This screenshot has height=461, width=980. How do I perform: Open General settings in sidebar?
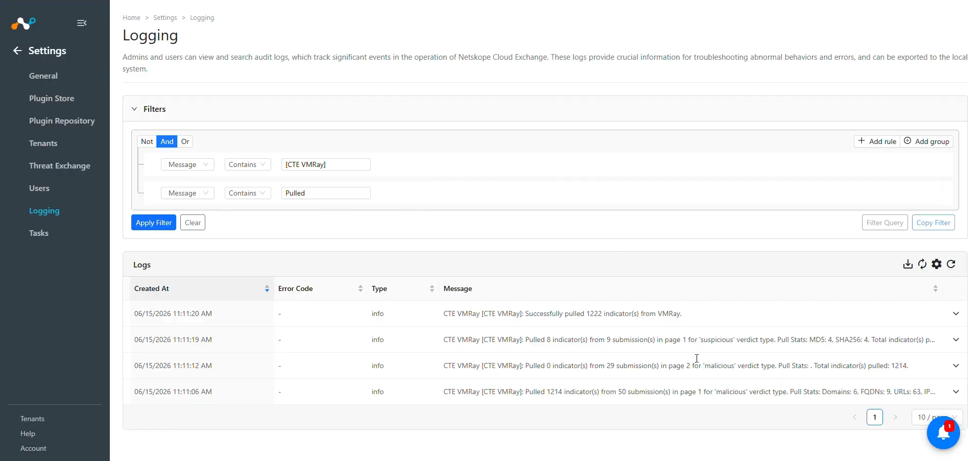43,76
